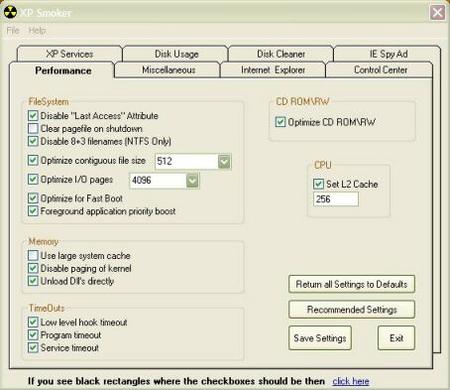The height and width of the screenshot is (390, 450).
Task: Toggle Foreground application priority boost
Action: click(33, 211)
